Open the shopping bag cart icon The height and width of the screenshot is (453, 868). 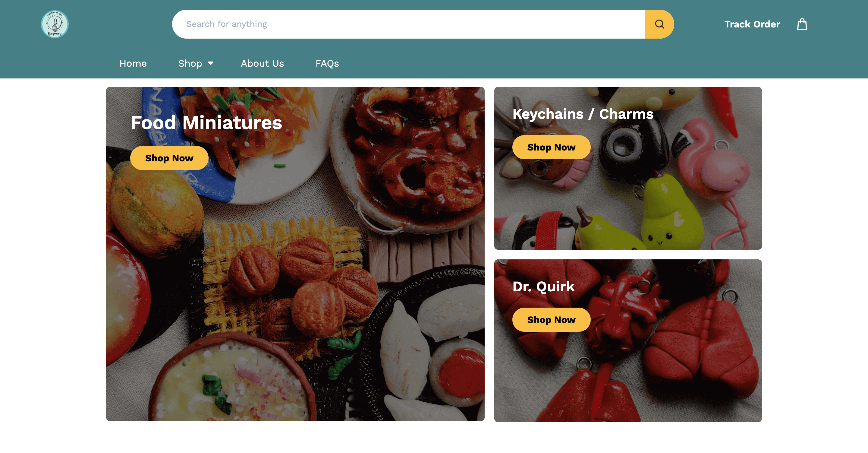coord(802,24)
